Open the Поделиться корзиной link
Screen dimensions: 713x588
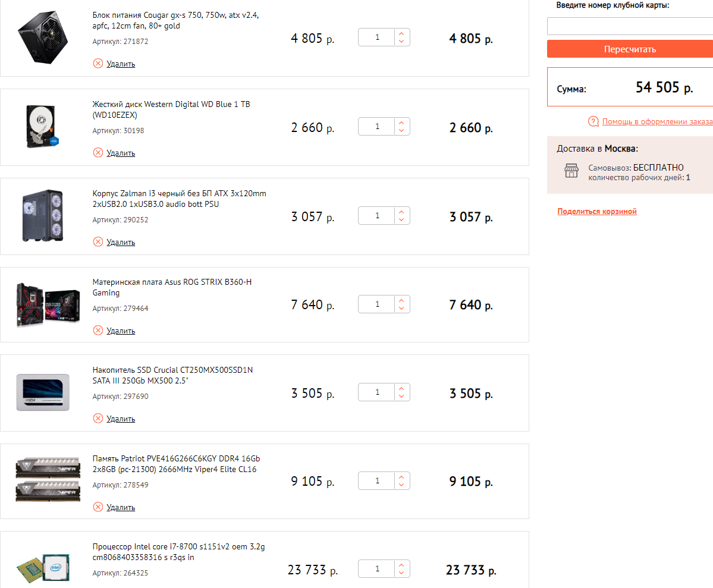click(x=597, y=212)
